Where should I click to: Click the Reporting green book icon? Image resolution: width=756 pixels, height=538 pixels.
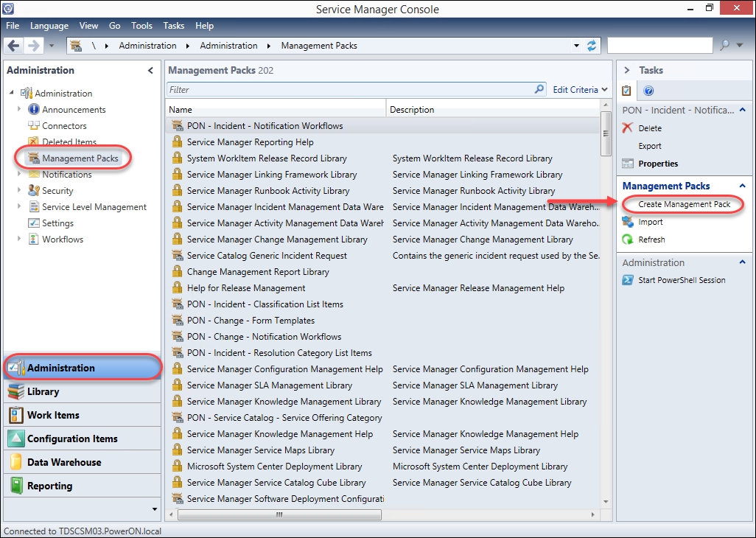pyautogui.click(x=16, y=486)
